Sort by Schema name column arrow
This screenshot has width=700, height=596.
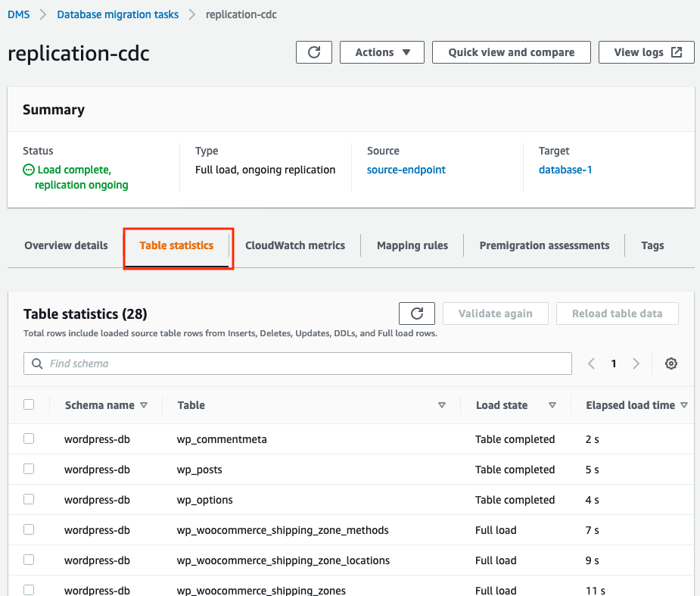[x=144, y=405]
